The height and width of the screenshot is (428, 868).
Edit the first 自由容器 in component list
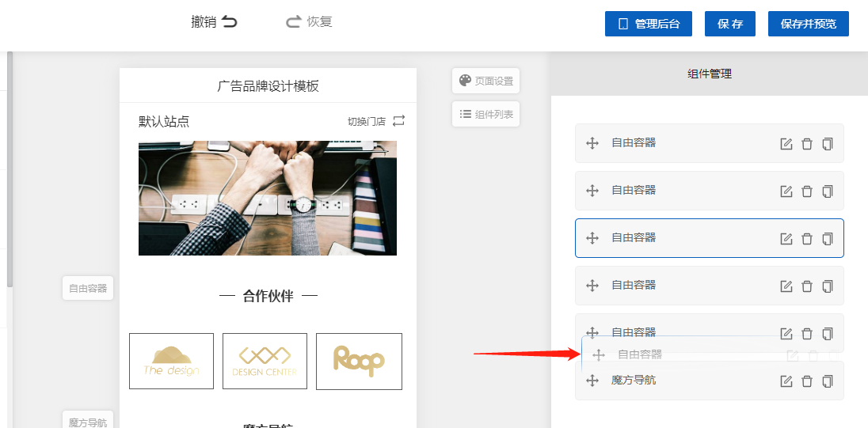click(x=786, y=144)
